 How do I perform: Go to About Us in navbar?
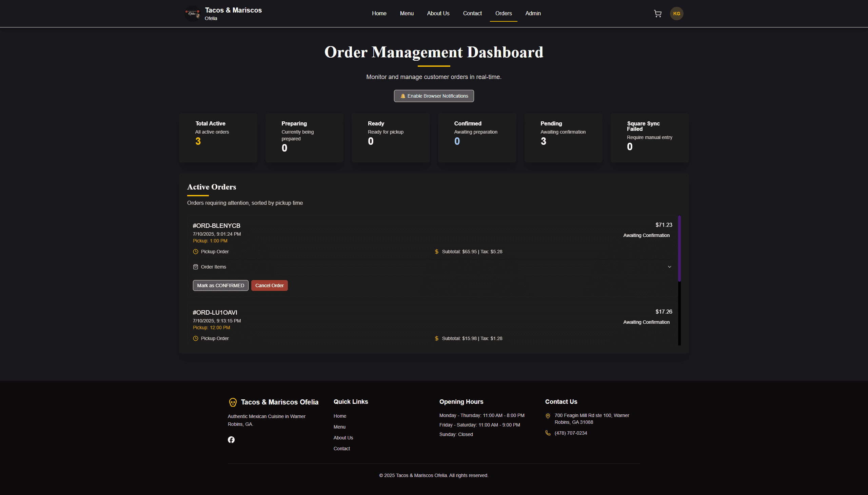438,13
